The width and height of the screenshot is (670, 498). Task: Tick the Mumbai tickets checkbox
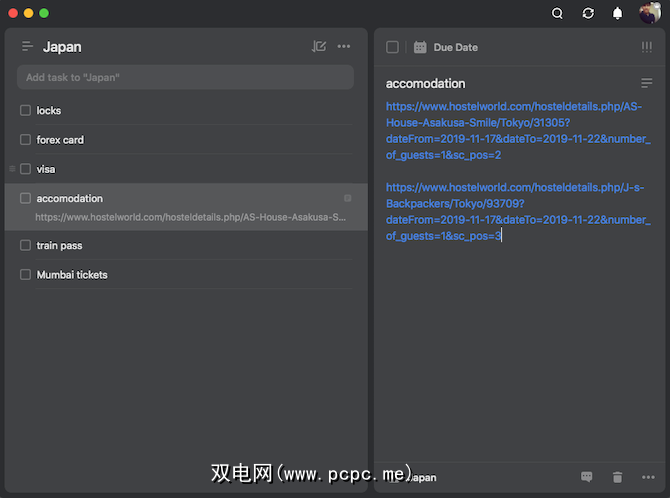[26, 274]
